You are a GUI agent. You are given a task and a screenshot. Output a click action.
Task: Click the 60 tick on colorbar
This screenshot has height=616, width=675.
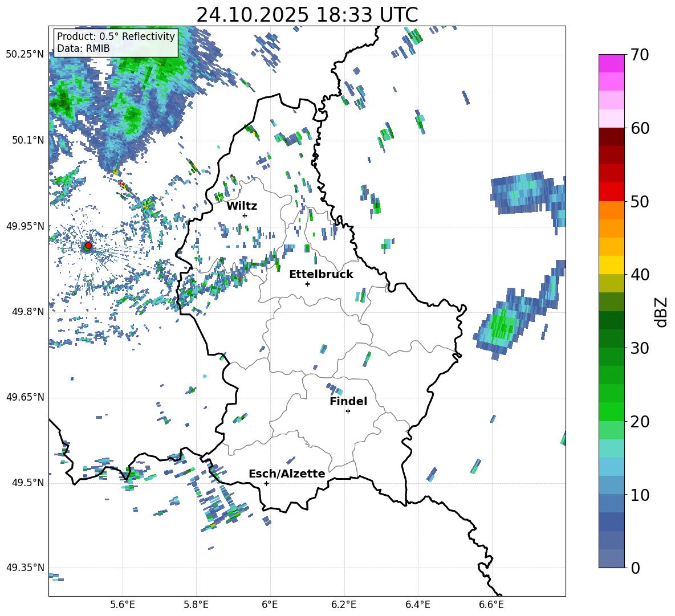point(639,128)
